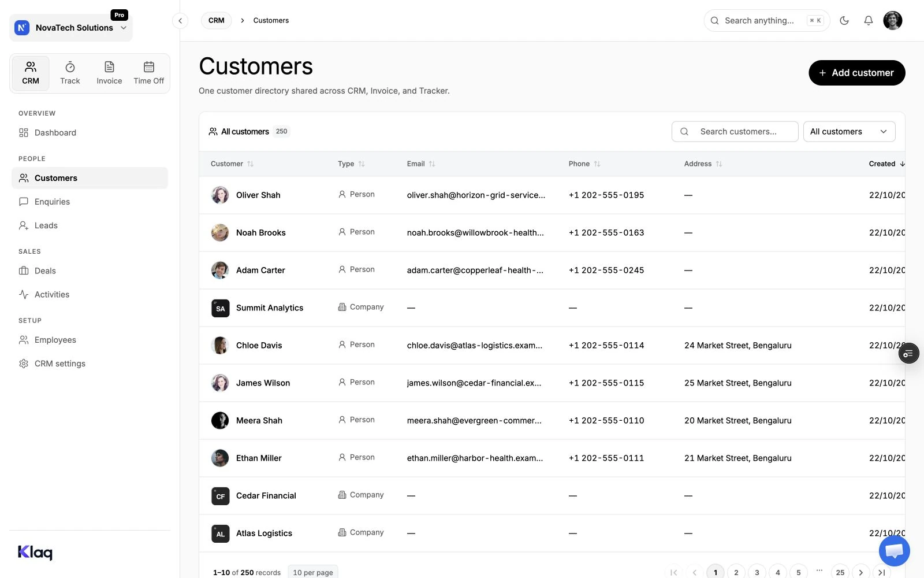Go to page 5 of customers
Image resolution: width=924 pixels, height=578 pixels.
pos(799,572)
